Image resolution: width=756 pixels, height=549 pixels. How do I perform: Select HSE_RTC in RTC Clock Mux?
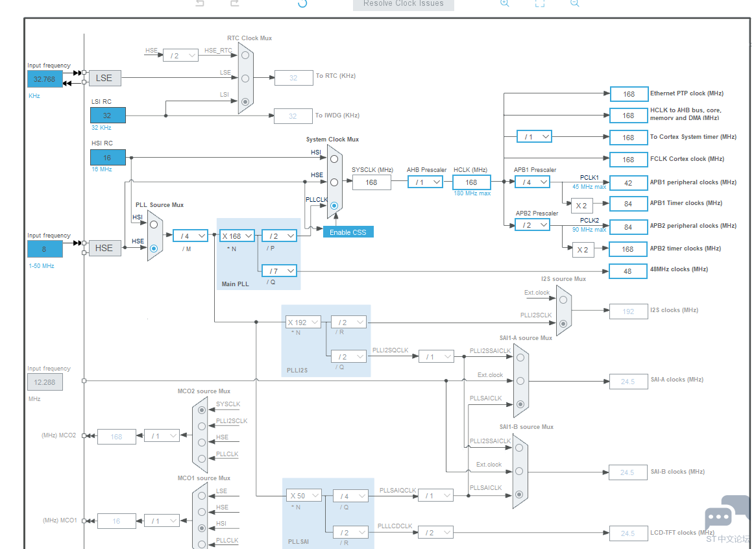pos(245,55)
